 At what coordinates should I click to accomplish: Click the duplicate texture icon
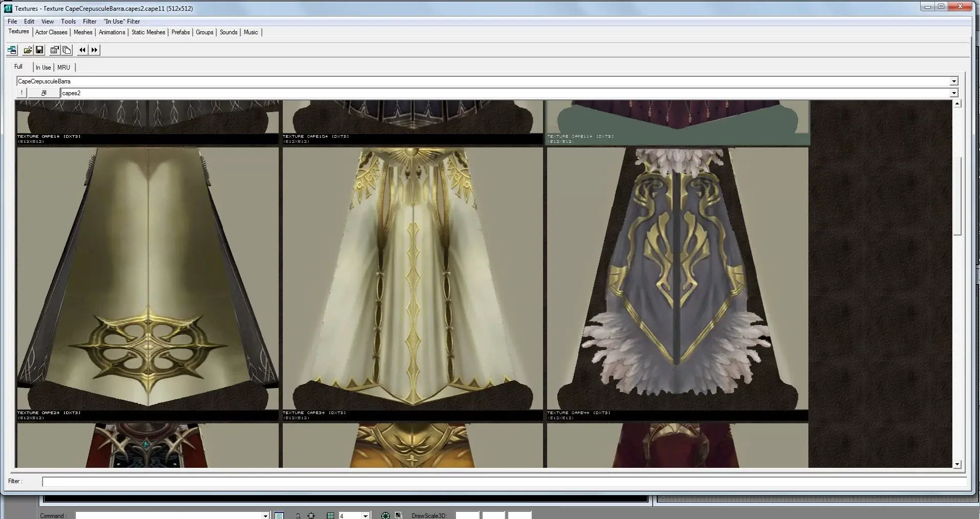(x=67, y=50)
